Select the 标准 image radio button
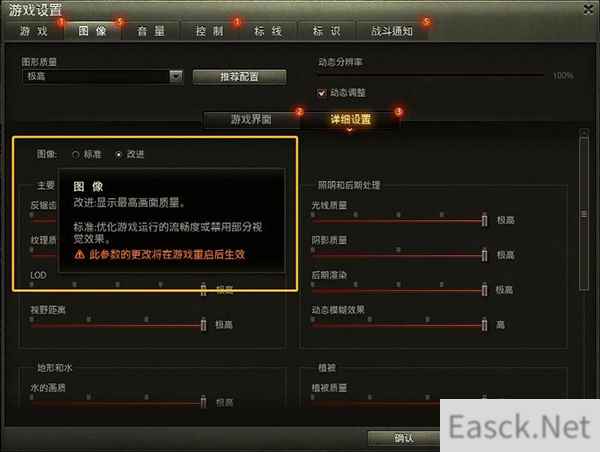The height and width of the screenshot is (452, 600). click(76, 155)
